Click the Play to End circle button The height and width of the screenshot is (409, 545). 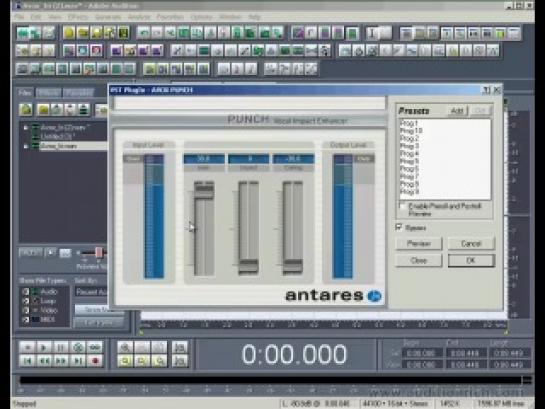pos(78,347)
